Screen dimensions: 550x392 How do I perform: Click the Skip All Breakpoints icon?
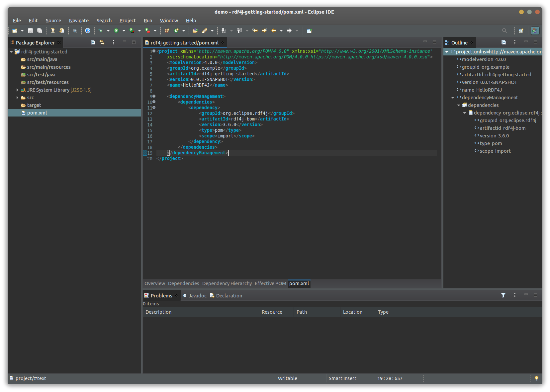point(75,31)
